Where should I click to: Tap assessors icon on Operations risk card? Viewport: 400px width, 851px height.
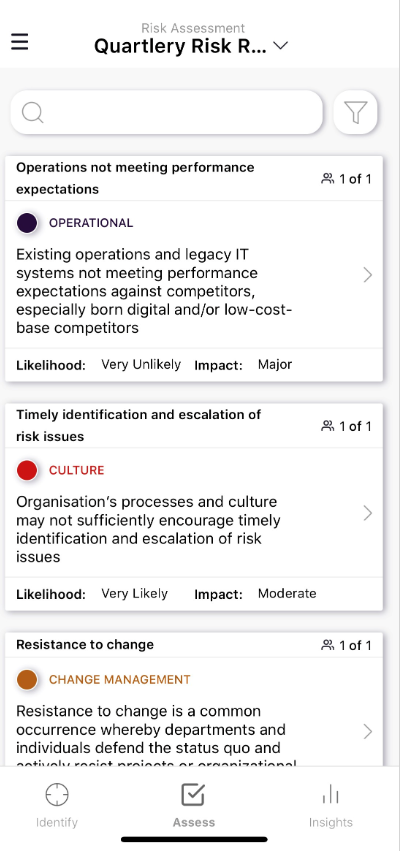coord(327,179)
